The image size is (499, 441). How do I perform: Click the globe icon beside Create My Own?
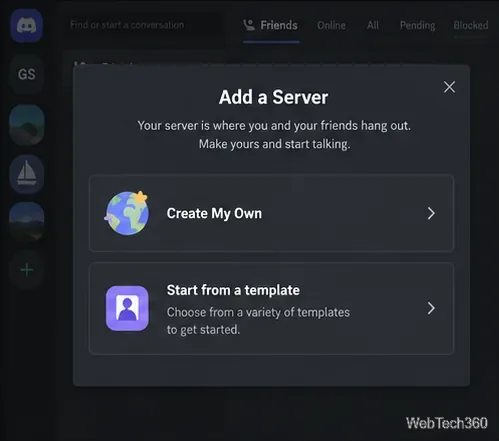tap(127, 213)
